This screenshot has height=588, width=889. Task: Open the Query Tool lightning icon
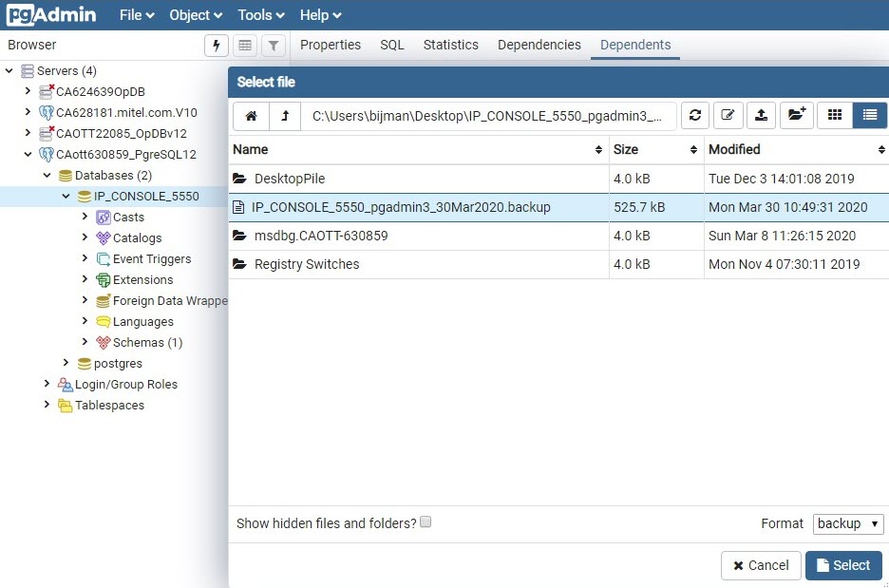216,45
